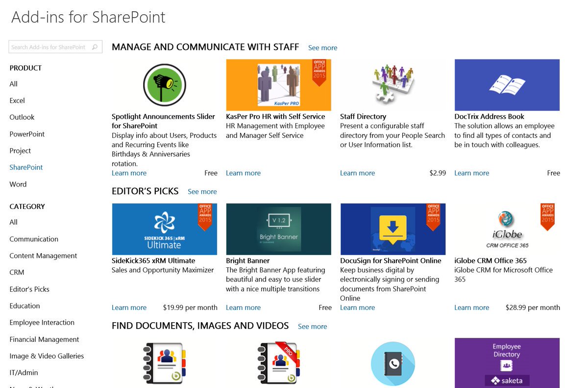Open the DocTrix Address Book icon

[x=507, y=85]
